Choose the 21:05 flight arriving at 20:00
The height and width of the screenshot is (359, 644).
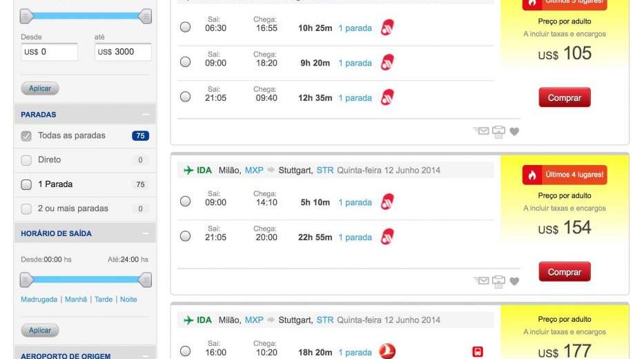(185, 237)
